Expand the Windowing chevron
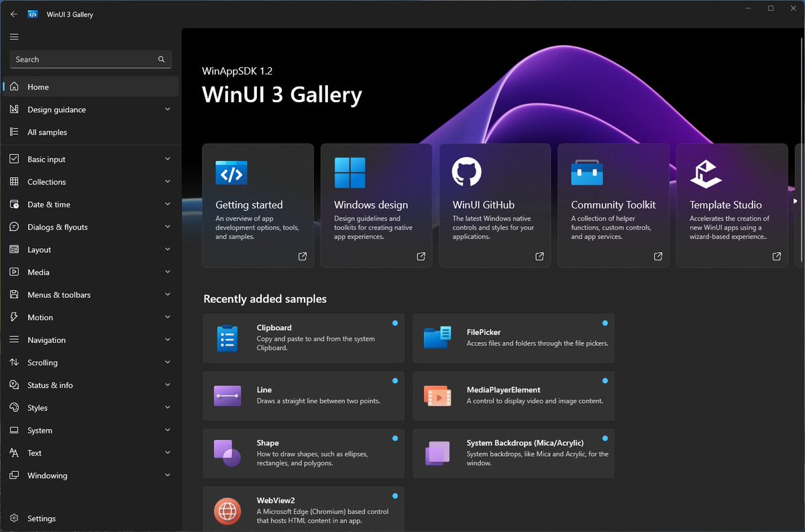The width and height of the screenshot is (805, 532). [x=168, y=476]
